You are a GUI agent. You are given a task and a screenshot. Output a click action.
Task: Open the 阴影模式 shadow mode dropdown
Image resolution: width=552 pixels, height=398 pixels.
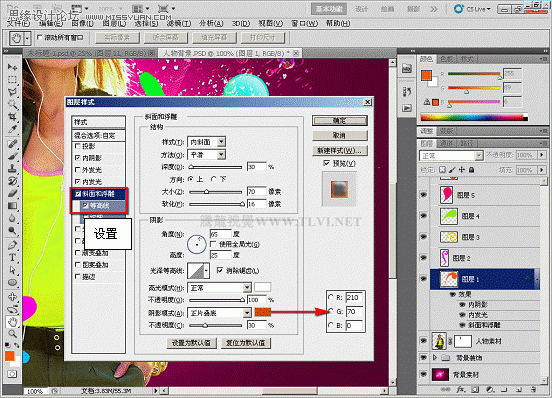click(x=219, y=312)
